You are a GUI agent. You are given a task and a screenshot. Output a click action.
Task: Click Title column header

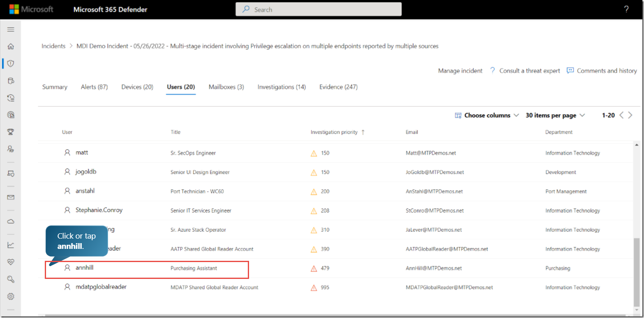(x=175, y=132)
